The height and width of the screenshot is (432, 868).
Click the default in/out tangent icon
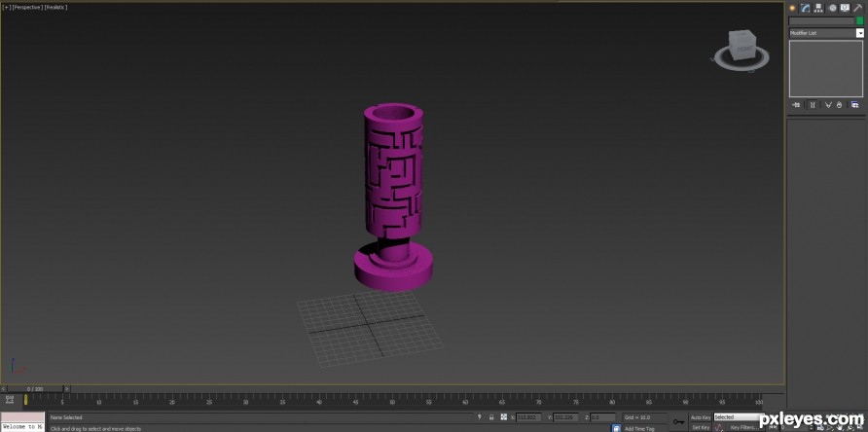point(718,427)
